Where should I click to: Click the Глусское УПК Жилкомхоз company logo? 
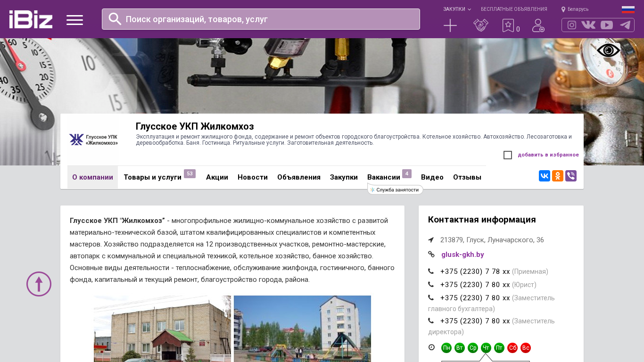tap(93, 140)
